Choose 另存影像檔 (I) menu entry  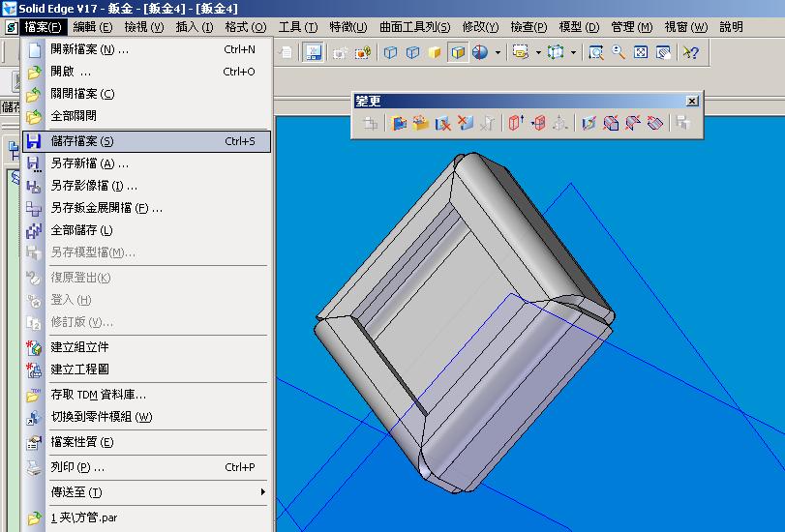pos(146,186)
